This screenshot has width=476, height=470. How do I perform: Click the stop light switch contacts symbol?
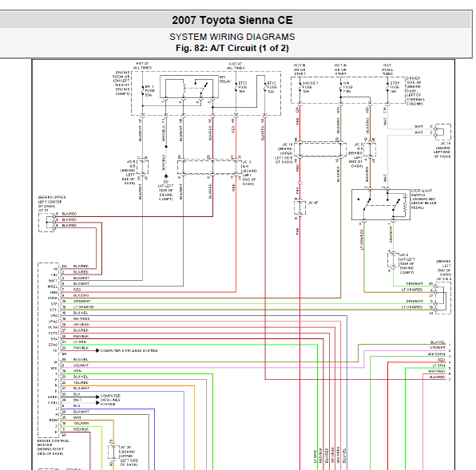[x=381, y=204]
